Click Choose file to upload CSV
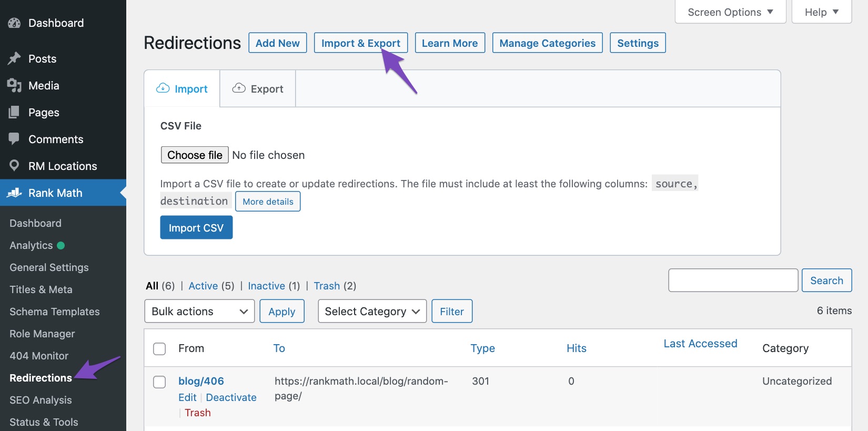The image size is (868, 431). pos(195,155)
